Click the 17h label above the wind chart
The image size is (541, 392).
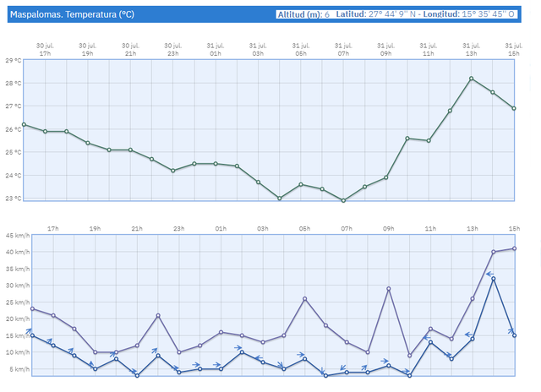(53, 229)
